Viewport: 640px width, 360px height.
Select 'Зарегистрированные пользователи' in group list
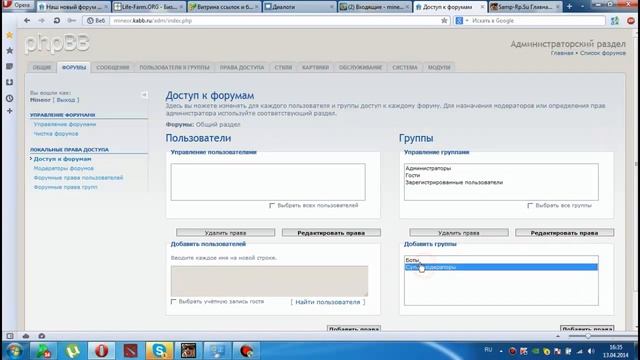pos(501,182)
